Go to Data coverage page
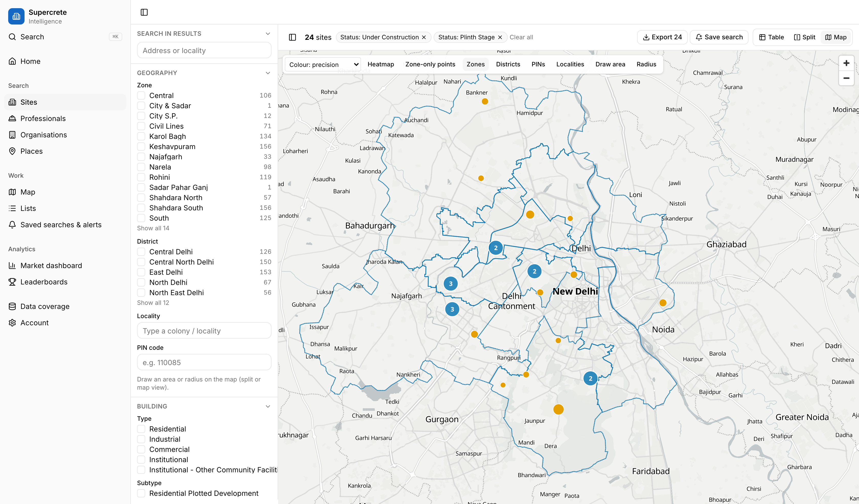The height and width of the screenshot is (504, 859). (x=45, y=306)
